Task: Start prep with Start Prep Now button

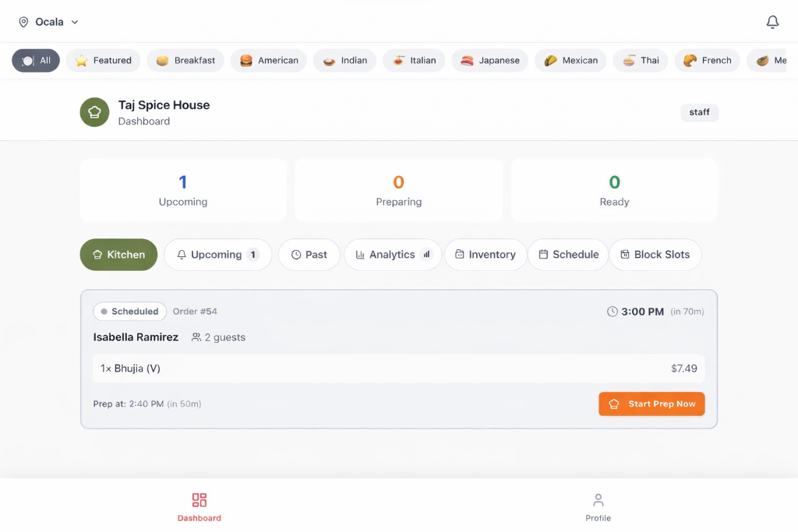Action: click(651, 403)
